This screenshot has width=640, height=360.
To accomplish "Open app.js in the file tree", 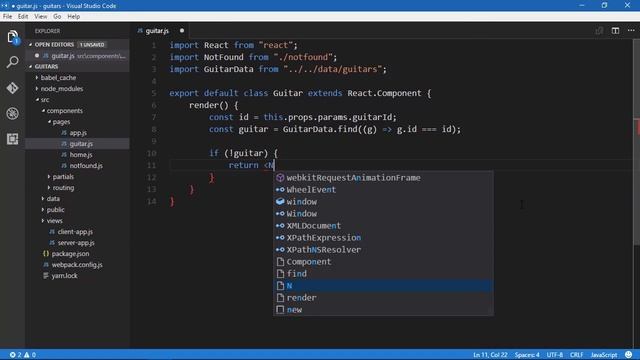I will click(x=78, y=133).
